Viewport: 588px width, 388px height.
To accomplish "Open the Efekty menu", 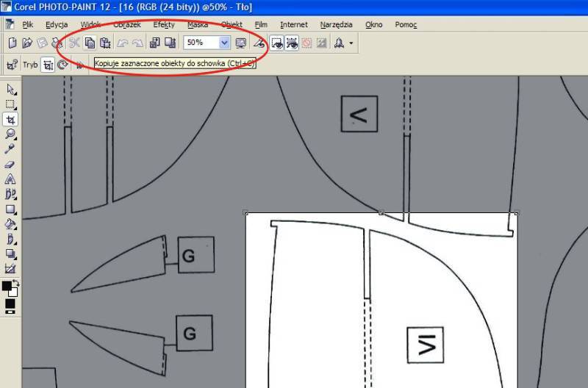I will pos(163,24).
